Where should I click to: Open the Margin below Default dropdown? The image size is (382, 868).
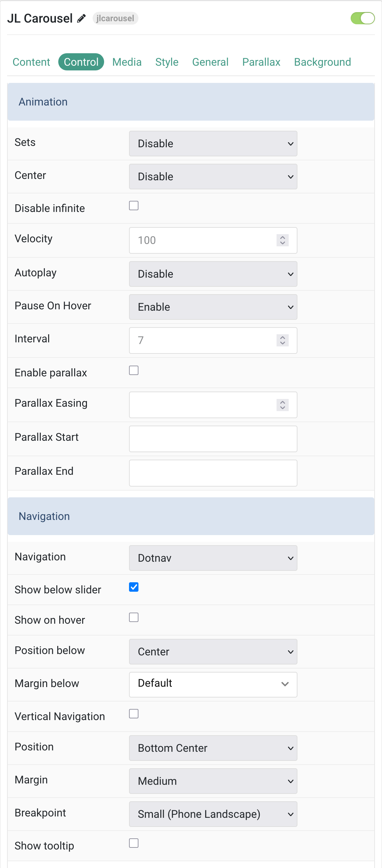coord(213,684)
